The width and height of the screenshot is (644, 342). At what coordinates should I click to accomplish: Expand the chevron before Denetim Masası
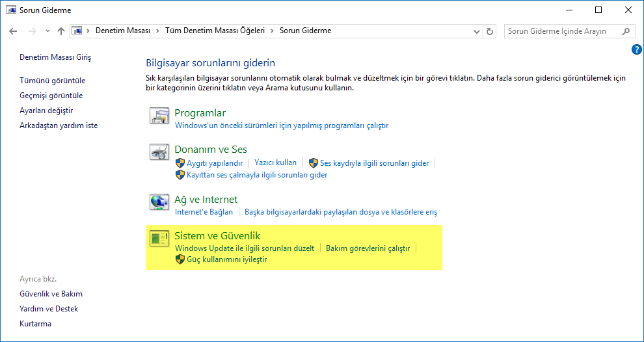[88, 31]
